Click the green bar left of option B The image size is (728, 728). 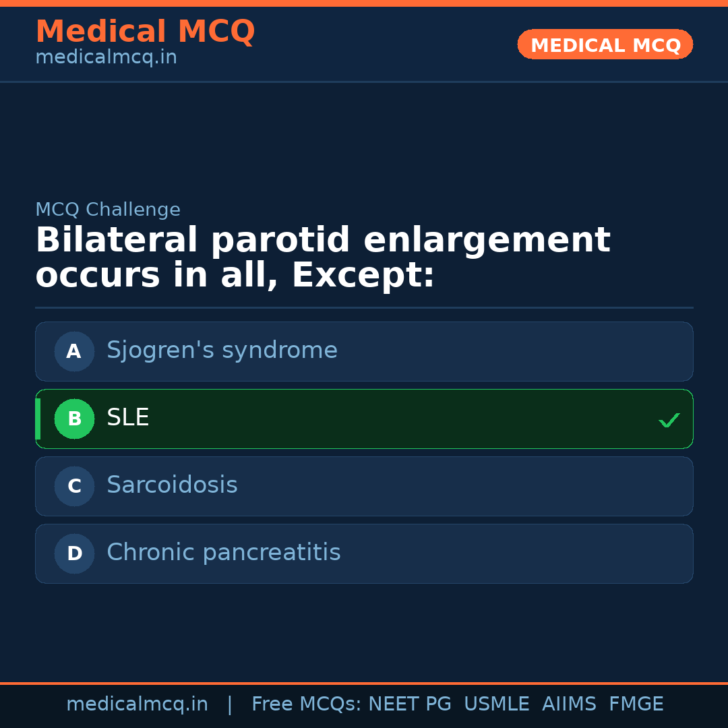click(x=38, y=419)
